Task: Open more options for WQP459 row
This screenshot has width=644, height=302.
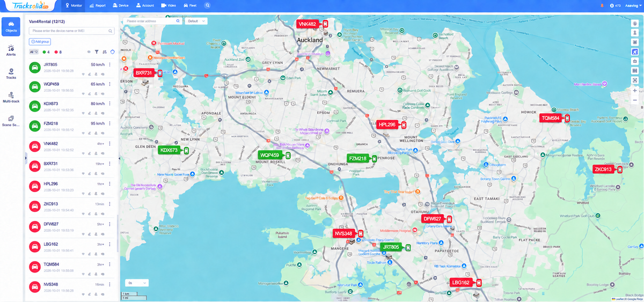Action: tap(109, 84)
